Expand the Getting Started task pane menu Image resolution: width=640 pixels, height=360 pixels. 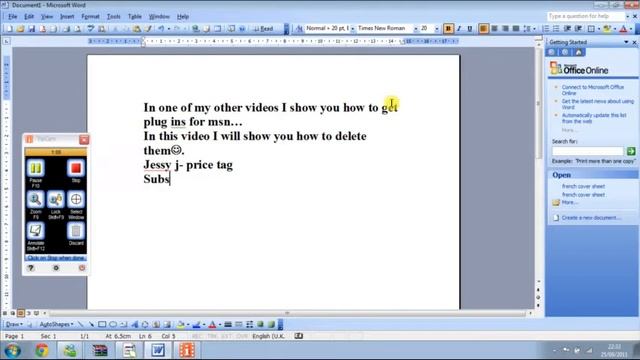tap(626, 42)
